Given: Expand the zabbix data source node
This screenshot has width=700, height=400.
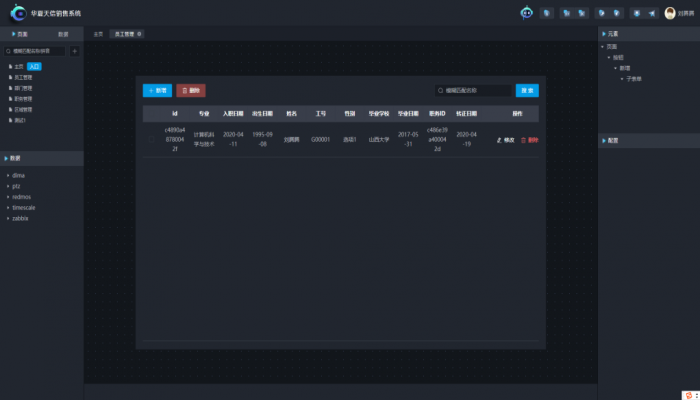Looking at the screenshot, I should (7, 217).
